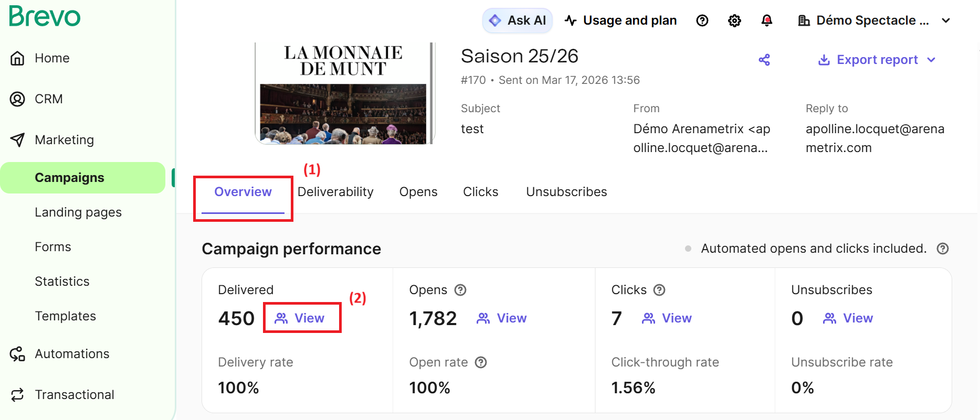The image size is (980, 420).
Task: View contacts for Delivered emails
Action: (300, 318)
